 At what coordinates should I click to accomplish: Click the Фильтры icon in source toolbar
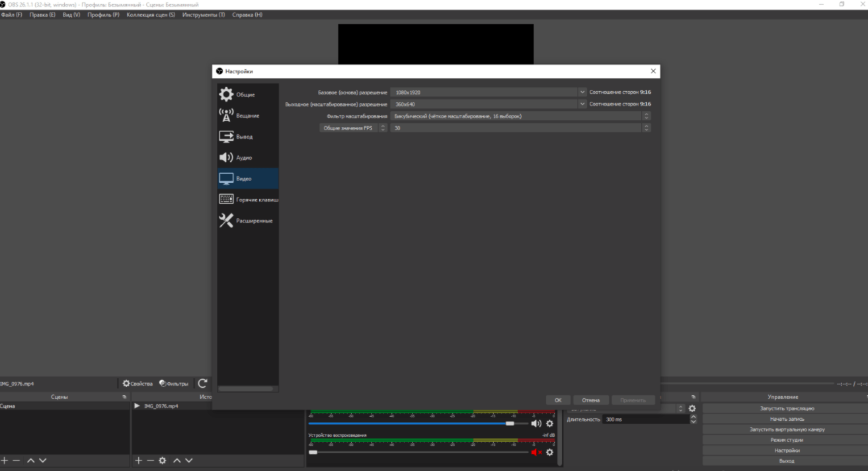coord(163,383)
